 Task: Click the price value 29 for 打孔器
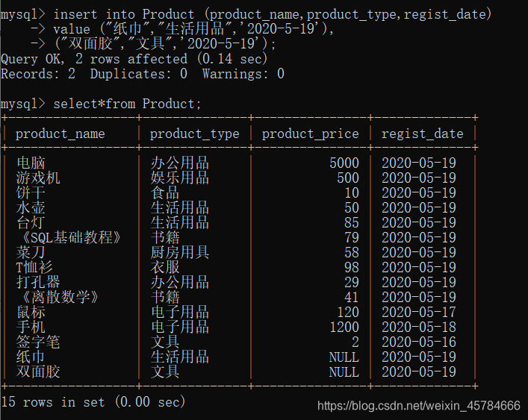(x=352, y=282)
